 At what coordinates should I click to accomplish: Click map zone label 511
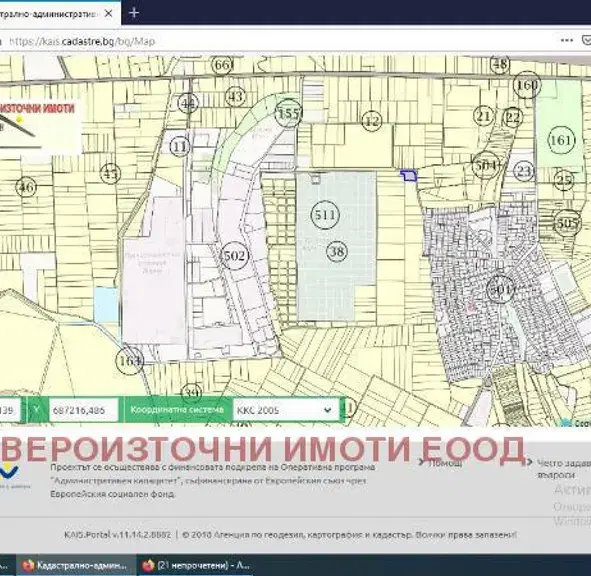tap(325, 215)
